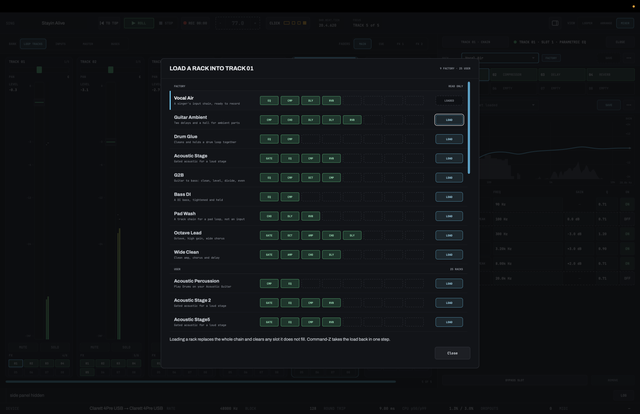Click the Loaded indicator on Vocal Air

(449, 100)
